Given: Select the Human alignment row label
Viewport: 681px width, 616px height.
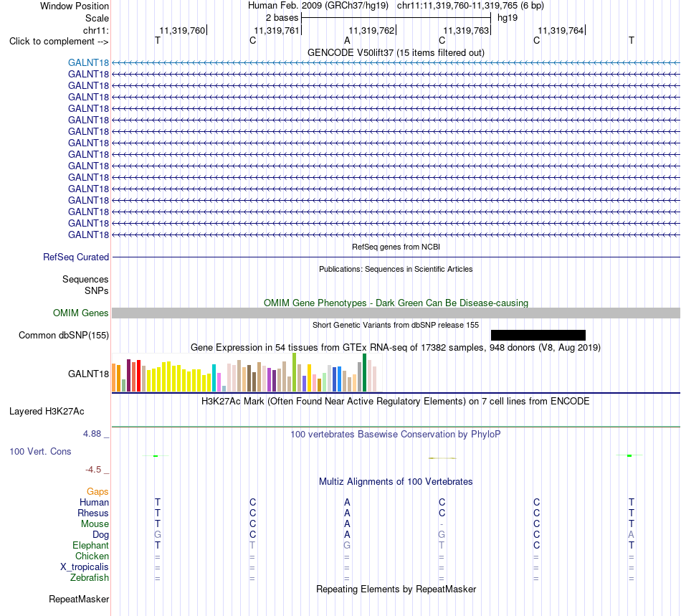Looking at the screenshot, I should 94,502.
